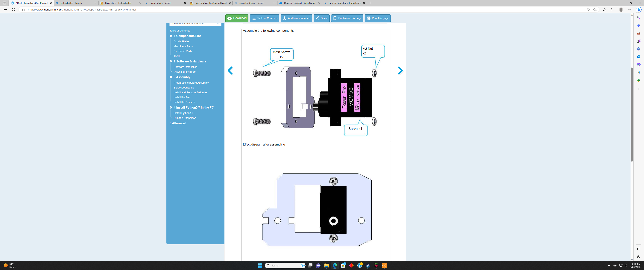
Task: Open the Servo Debugging entry
Action: tap(184, 88)
